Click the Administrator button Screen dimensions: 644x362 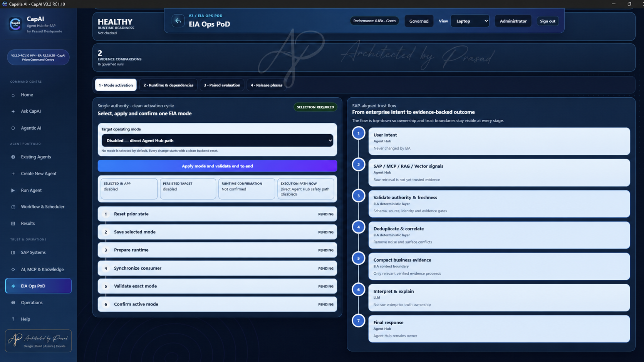pos(513,21)
